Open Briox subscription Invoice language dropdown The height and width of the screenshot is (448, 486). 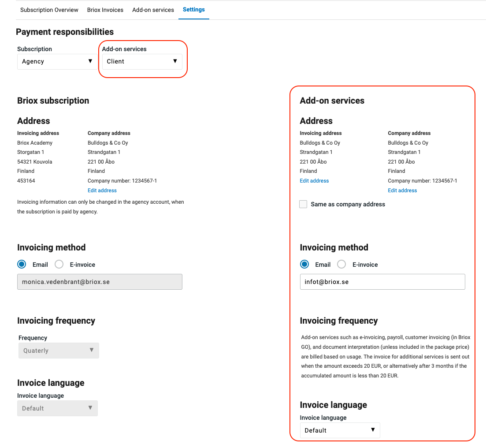point(57,408)
